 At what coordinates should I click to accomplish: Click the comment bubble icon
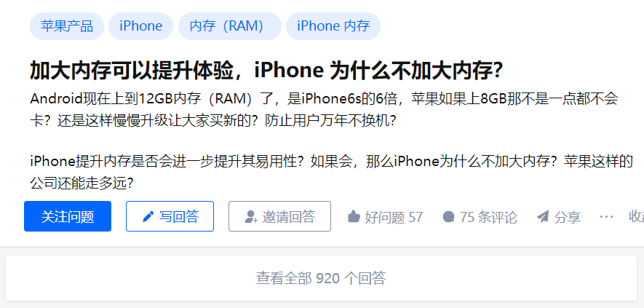tap(448, 216)
